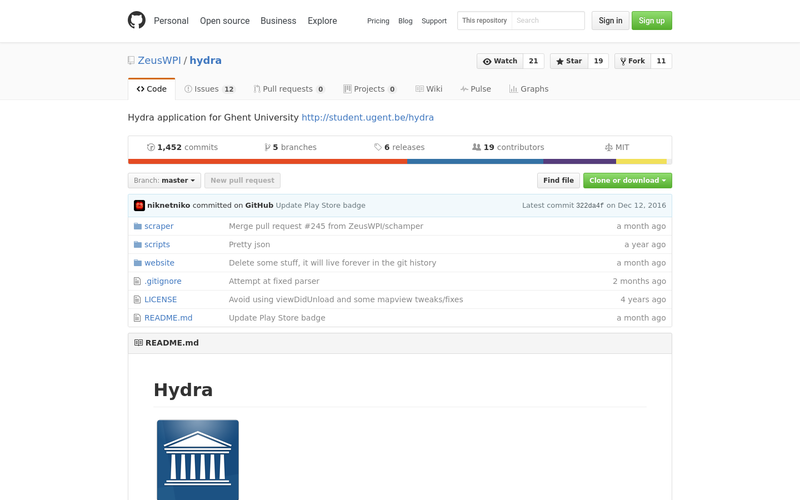The width and height of the screenshot is (800, 500).
Task: Click niknetniko's avatar image
Action: point(139,206)
